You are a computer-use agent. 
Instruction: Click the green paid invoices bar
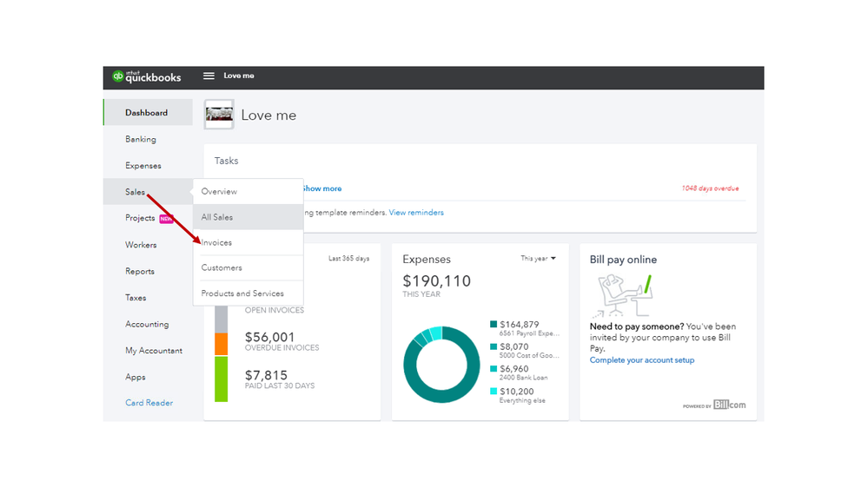[221, 379]
